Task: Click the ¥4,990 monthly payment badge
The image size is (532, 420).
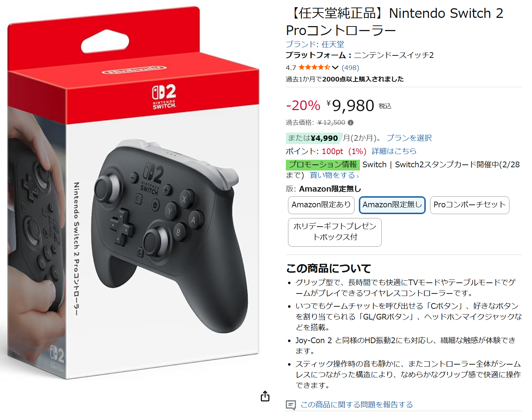Action: click(314, 138)
